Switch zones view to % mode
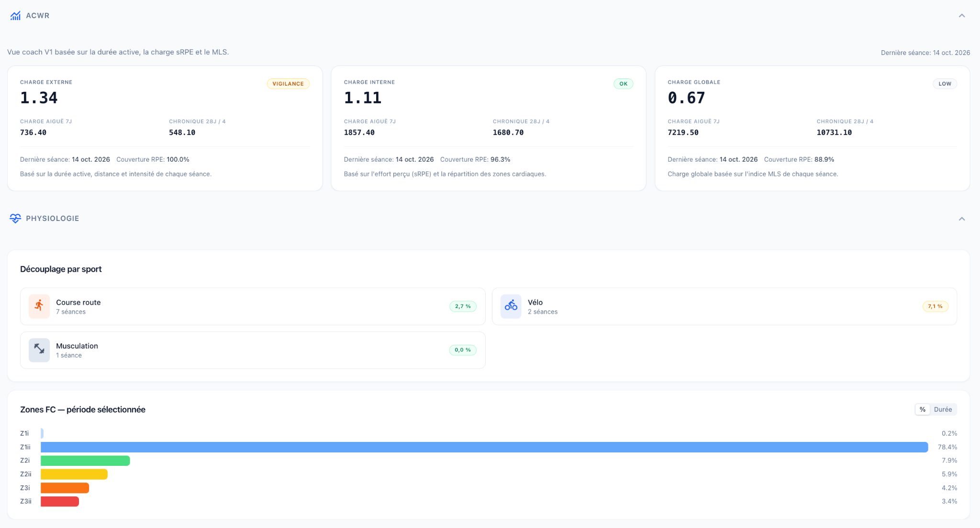Viewport: 980px width, 528px height. [x=923, y=409]
